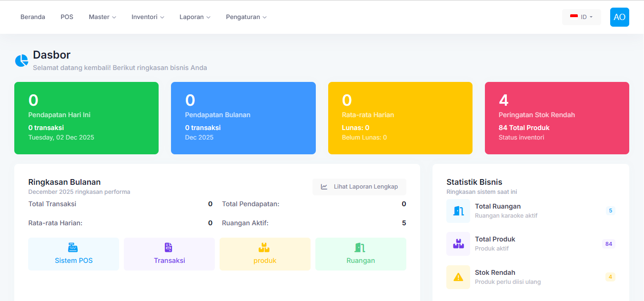Click the date Tuesday, 02 Dec 2025

click(x=61, y=137)
